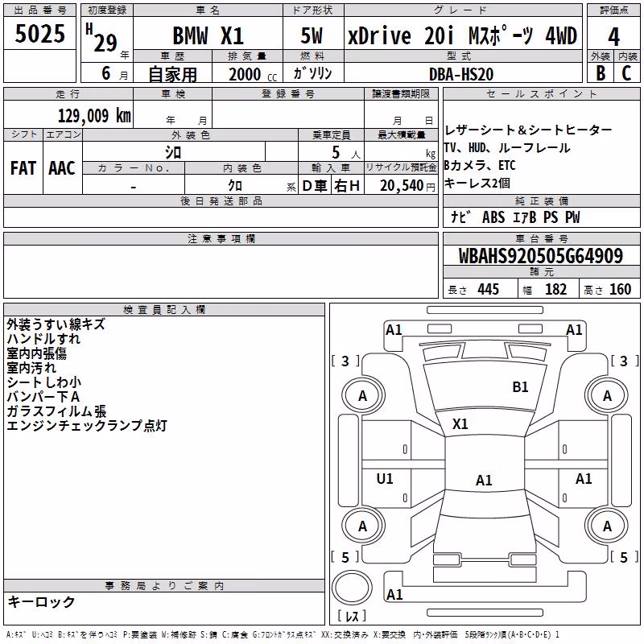644x644 pixels.
Task: Select the X1 windshield mark on the diagram
Action: pos(460,423)
